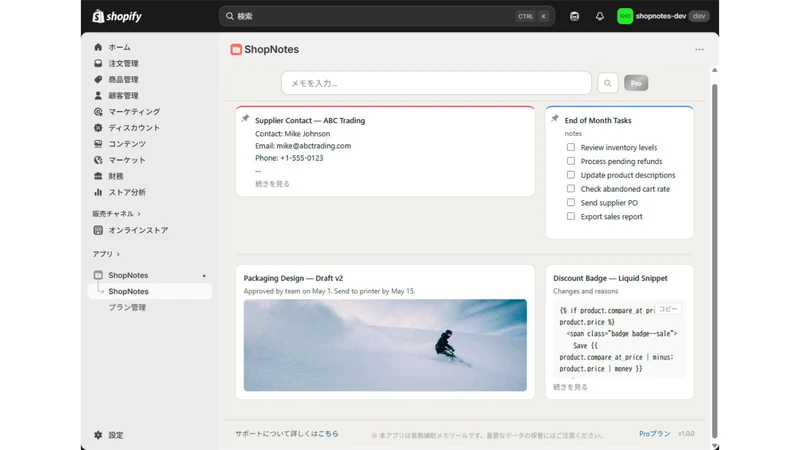Click the top 検索 search bar
Viewport: 800px width, 450px height.
[x=387, y=16]
